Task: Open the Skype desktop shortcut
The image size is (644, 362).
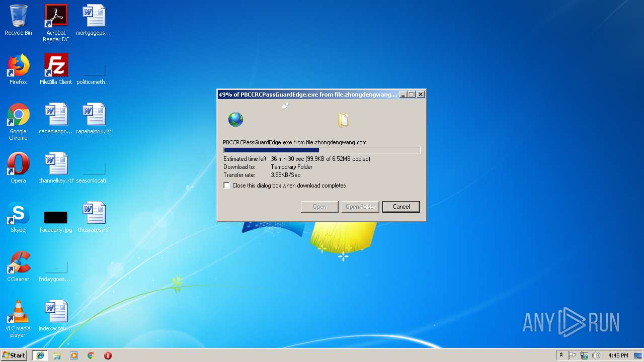Action: click(x=18, y=217)
